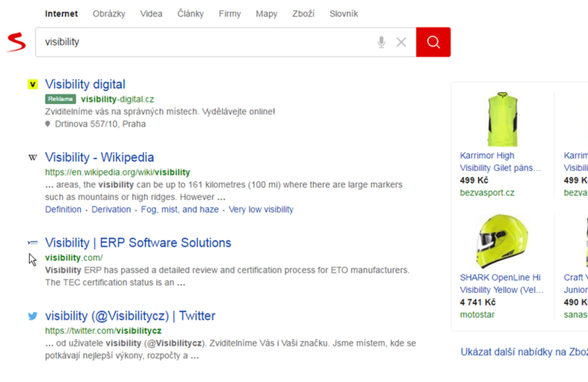The width and height of the screenshot is (588, 382).
Task: Click the Seznam red S logo
Action: tap(17, 42)
